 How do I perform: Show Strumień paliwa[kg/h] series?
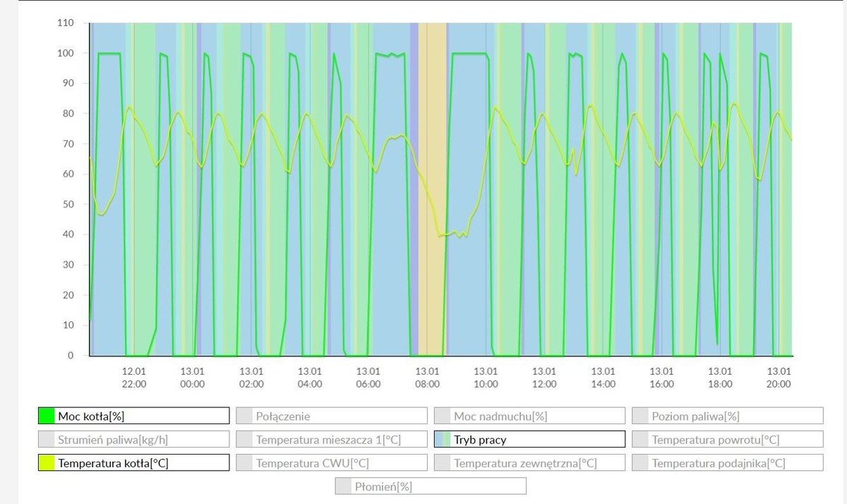(x=134, y=439)
